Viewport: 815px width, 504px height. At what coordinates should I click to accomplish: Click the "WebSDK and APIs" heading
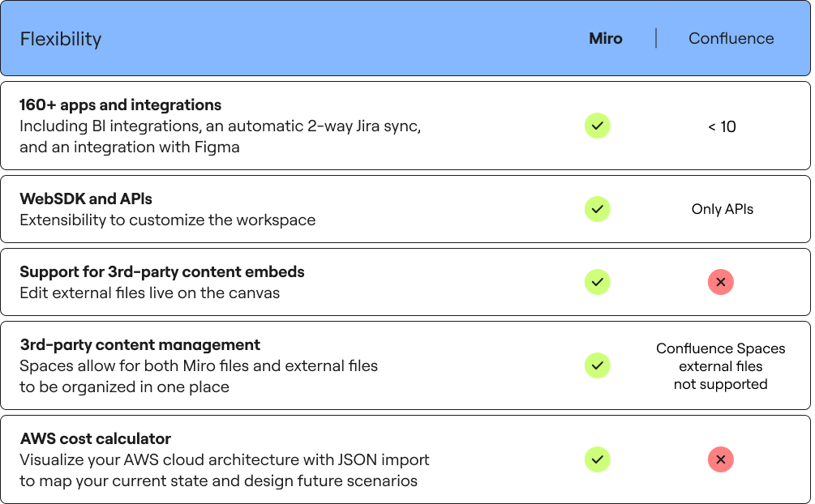coord(86,199)
